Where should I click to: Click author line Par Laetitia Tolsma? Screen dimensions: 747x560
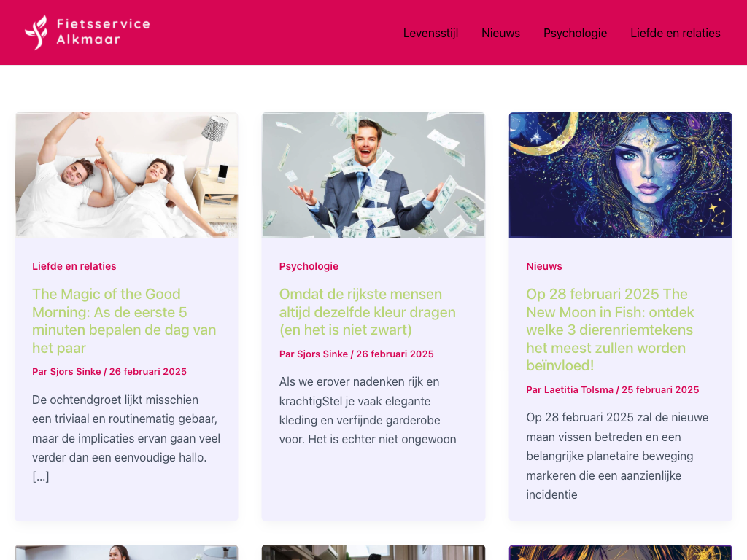pos(612,389)
